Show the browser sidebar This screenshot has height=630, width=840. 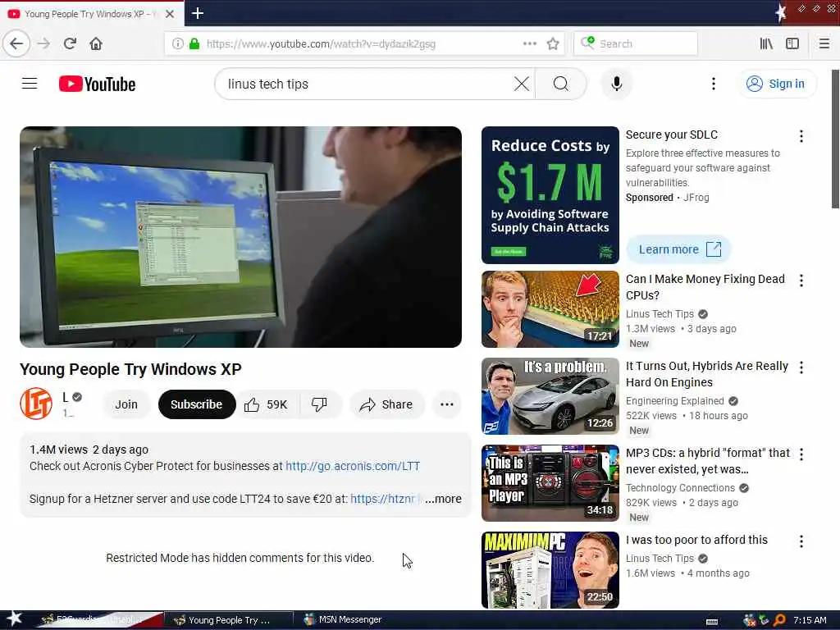click(x=792, y=43)
